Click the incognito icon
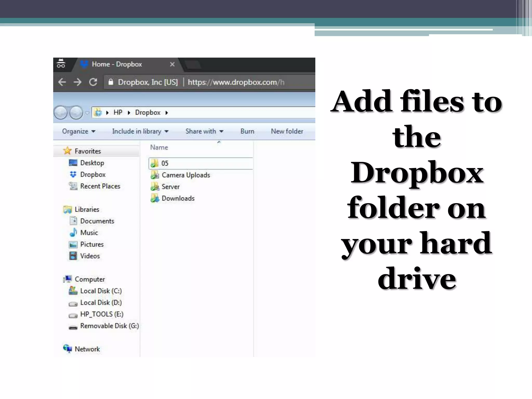Viewport: 532px width, 399px height. (x=61, y=63)
